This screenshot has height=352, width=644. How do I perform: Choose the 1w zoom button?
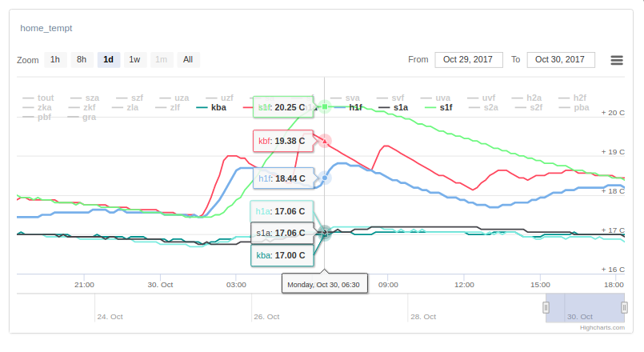(x=134, y=60)
